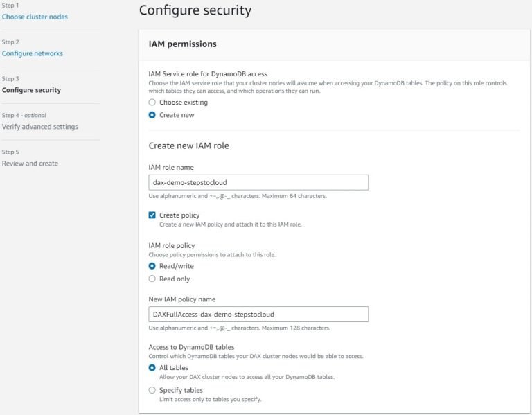Uncheck the Create policy checkbox
Image resolution: width=532 pixels, height=415 pixels.
click(152, 215)
